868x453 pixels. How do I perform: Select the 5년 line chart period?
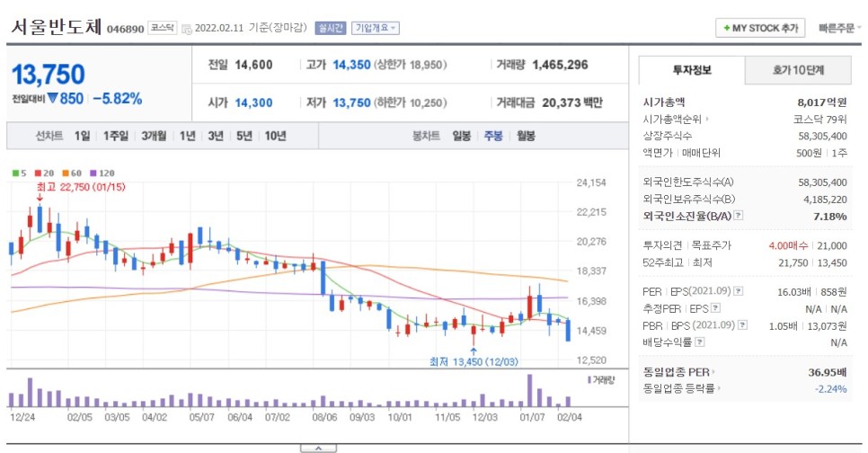[x=244, y=136]
